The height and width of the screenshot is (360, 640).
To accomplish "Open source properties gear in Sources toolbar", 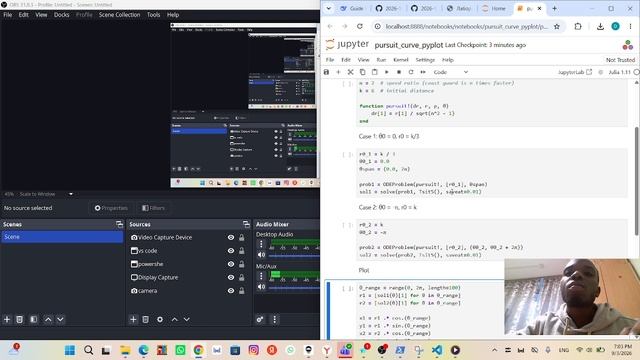I will (x=160, y=319).
